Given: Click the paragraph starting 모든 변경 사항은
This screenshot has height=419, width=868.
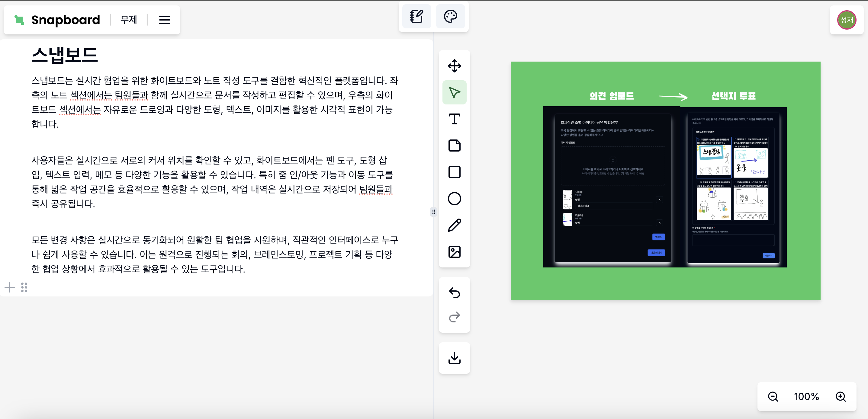Looking at the screenshot, I should [215, 254].
